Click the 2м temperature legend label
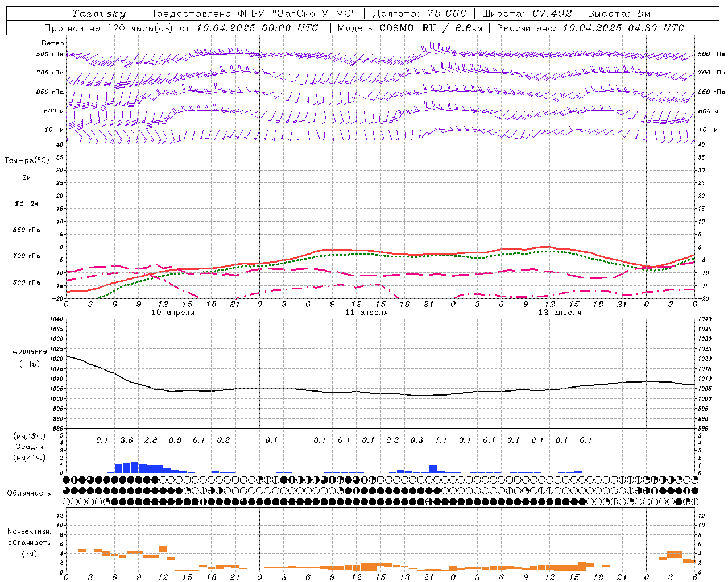728x582 pixels. pos(27,178)
